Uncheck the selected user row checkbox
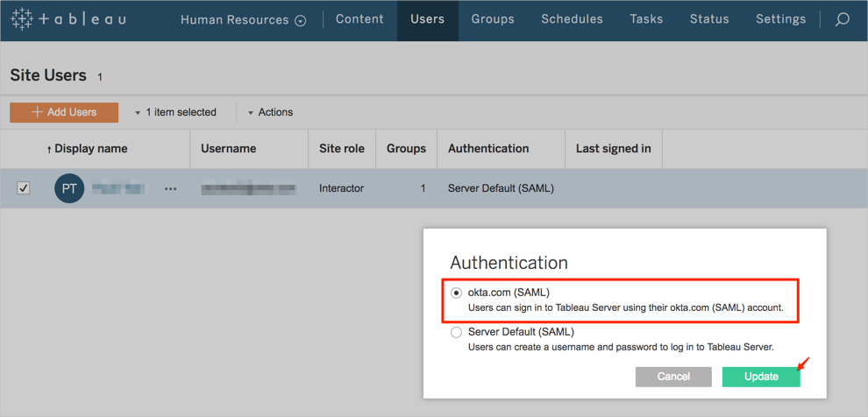Screen dimensions: 868x417 tap(24, 188)
